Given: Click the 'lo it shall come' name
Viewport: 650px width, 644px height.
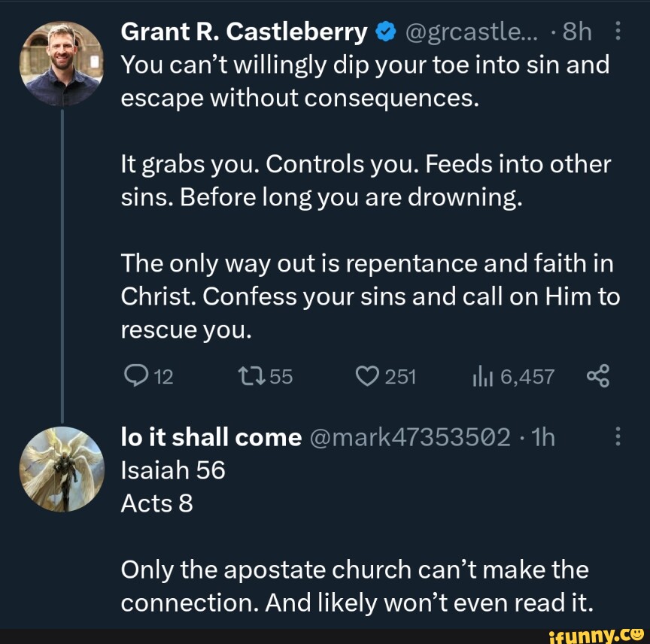Looking at the screenshot, I should (211, 437).
